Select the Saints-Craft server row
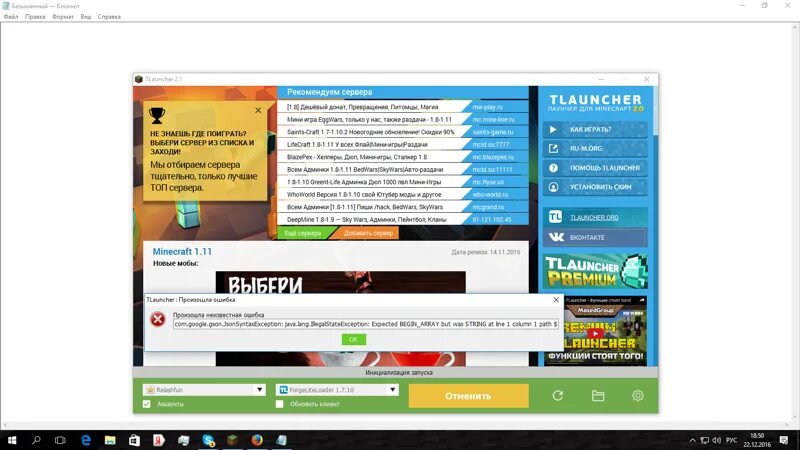The width and height of the screenshot is (800, 450). coord(403,132)
